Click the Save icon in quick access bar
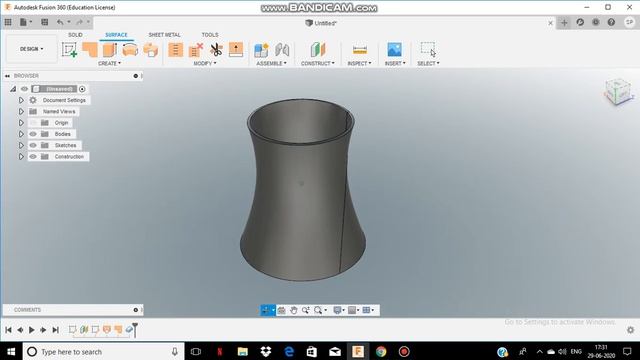This screenshot has height=360, width=640. (44, 22)
